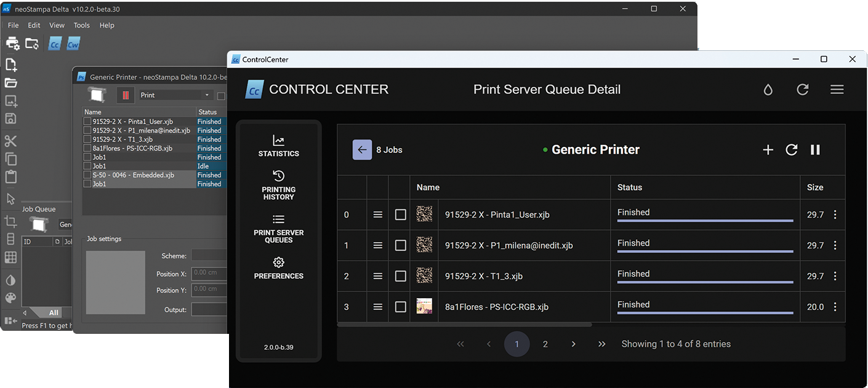
Task: Click the ink drop icon in Control Center
Action: tap(768, 90)
